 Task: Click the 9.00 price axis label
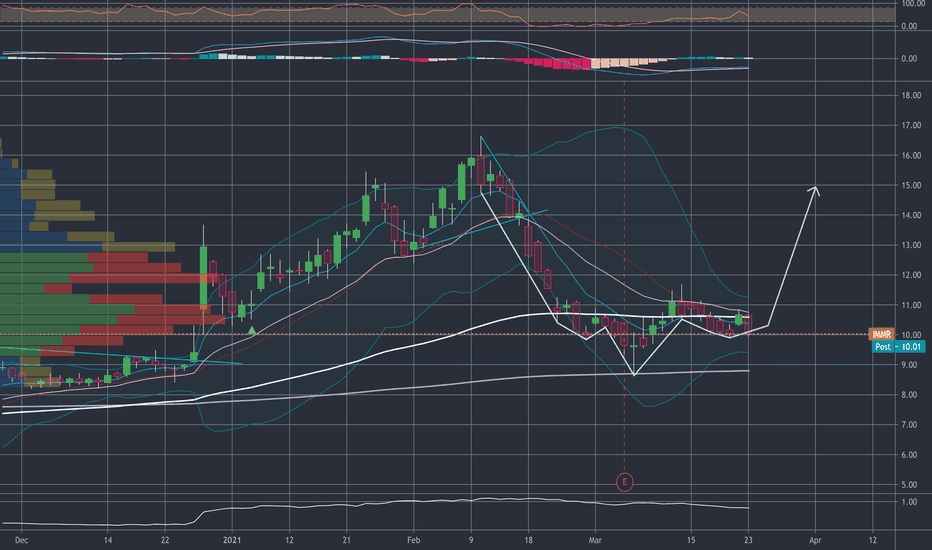pyautogui.click(x=909, y=365)
